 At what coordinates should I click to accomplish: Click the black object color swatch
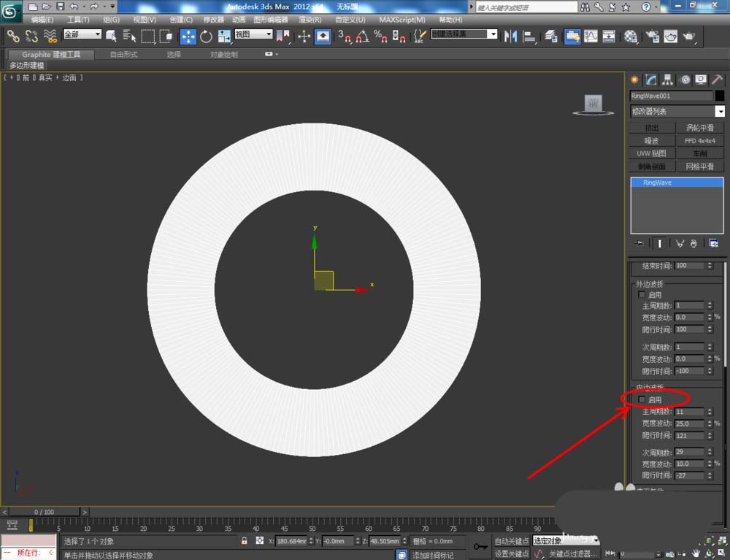720,96
